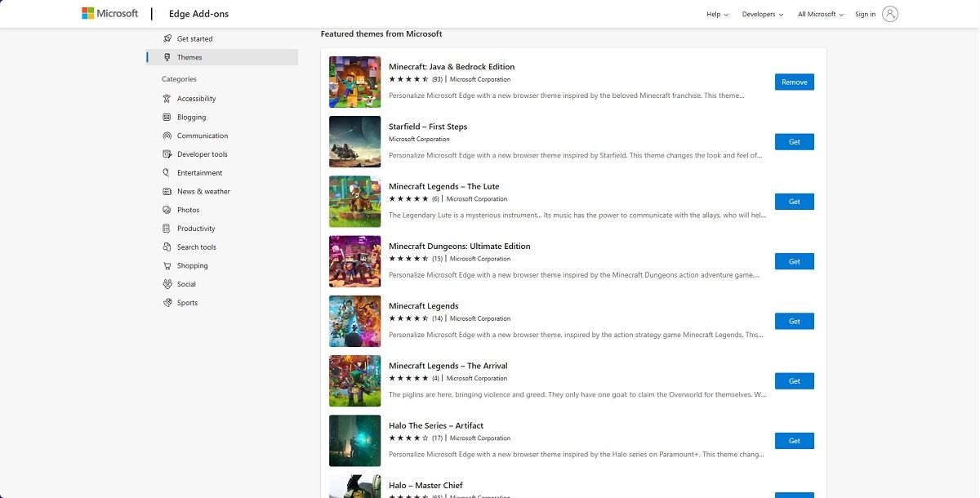
Task: Open the Developers dropdown menu
Action: point(761,14)
